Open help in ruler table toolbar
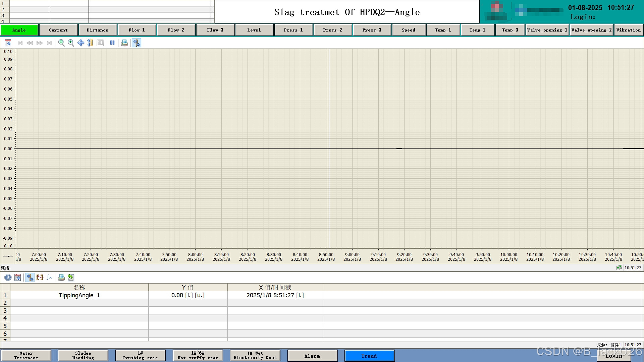 click(8, 278)
